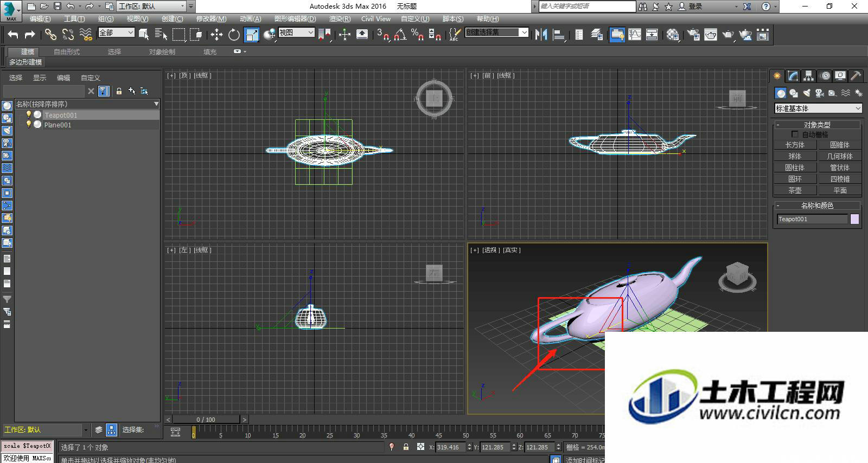The image size is (868, 463).
Task: Click the 登录 sign-in link
Action: pyautogui.click(x=695, y=7)
